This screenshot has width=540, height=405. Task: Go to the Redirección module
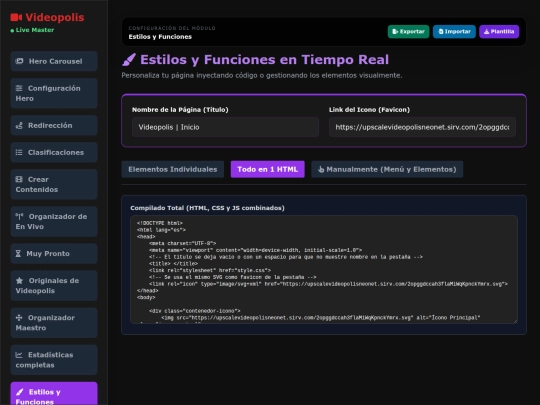tap(54, 125)
